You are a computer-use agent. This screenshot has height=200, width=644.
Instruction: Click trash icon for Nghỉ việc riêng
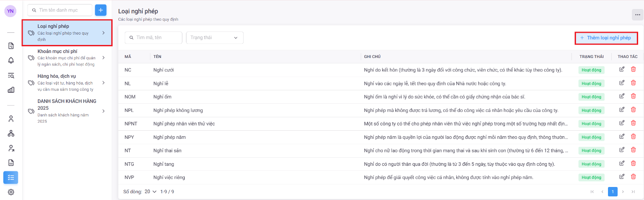(633, 177)
